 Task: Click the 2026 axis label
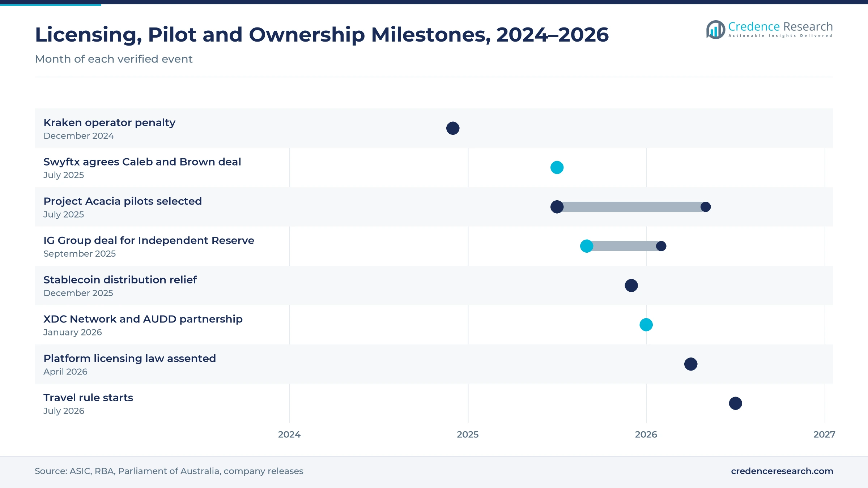tap(646, 435)
